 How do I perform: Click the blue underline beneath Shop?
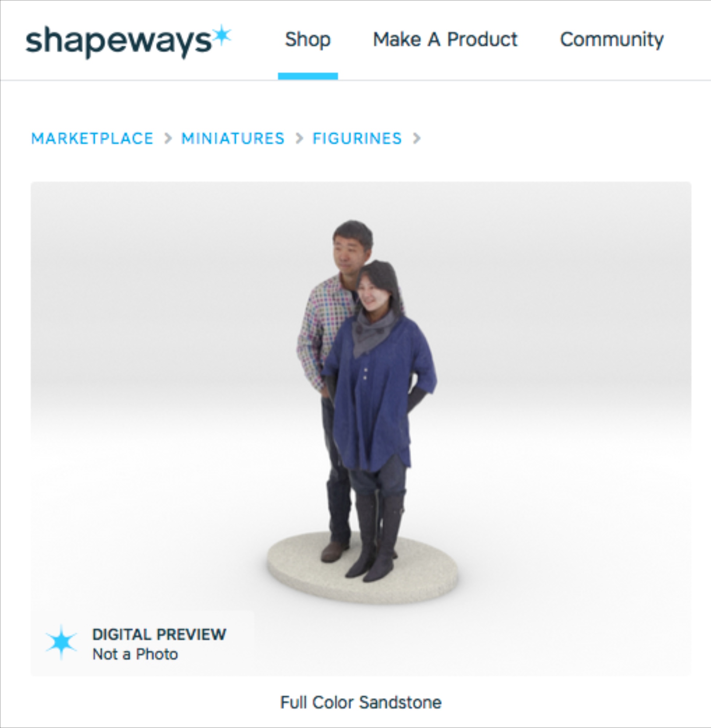tap(308, 76)
